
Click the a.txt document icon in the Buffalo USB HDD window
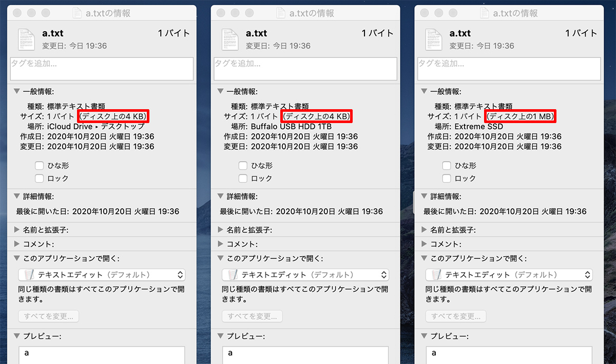230,39
